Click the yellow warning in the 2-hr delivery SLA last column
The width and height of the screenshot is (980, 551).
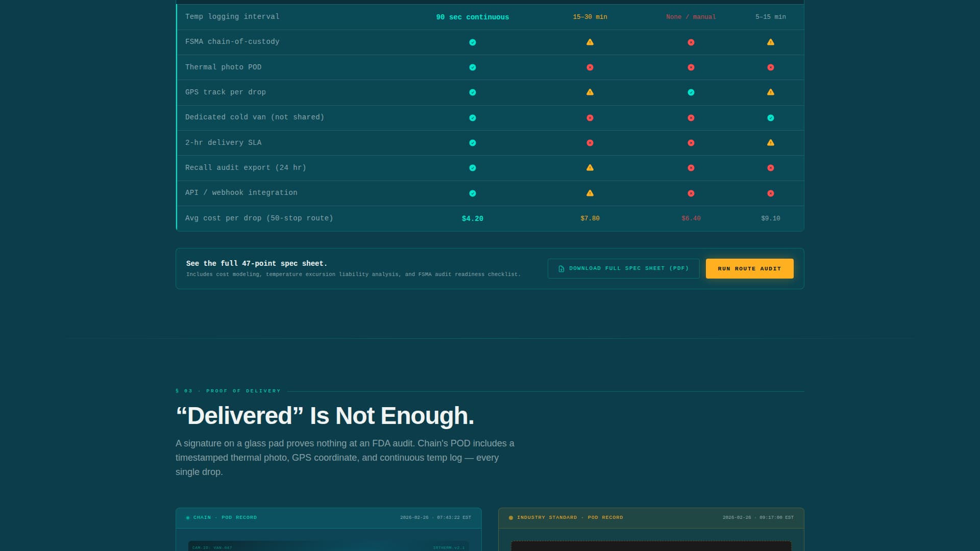click(x=770, y=143)
